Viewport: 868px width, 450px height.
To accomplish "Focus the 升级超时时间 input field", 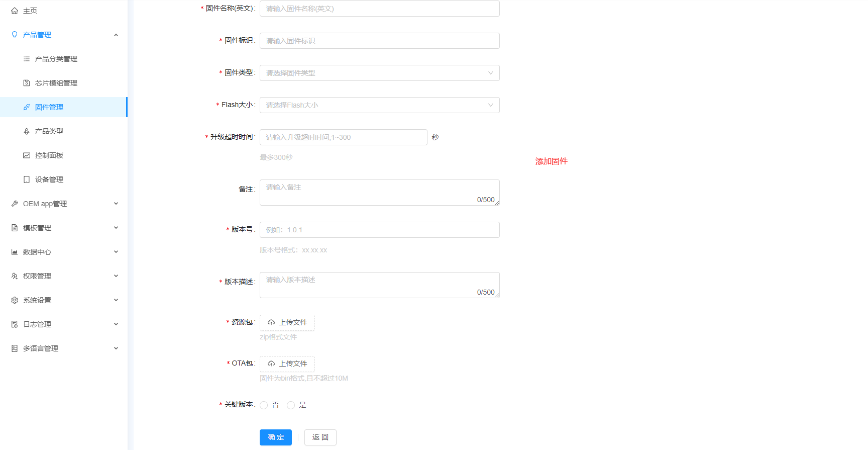I will coord(343,137).
